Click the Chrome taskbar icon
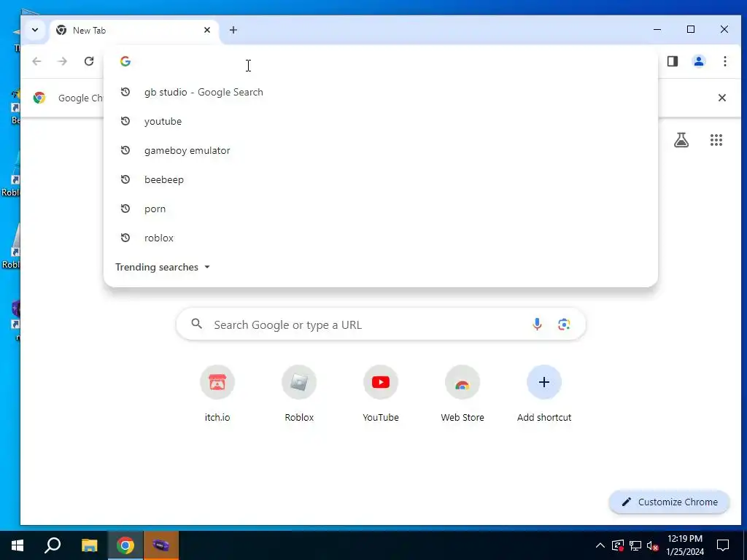 (125, 545)
